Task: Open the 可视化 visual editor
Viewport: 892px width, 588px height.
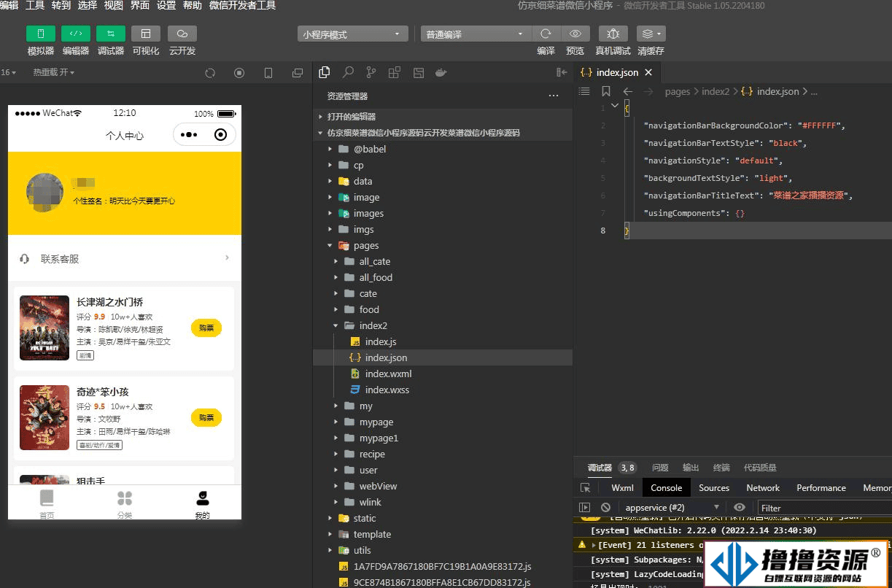Action: tap(146, 34)
